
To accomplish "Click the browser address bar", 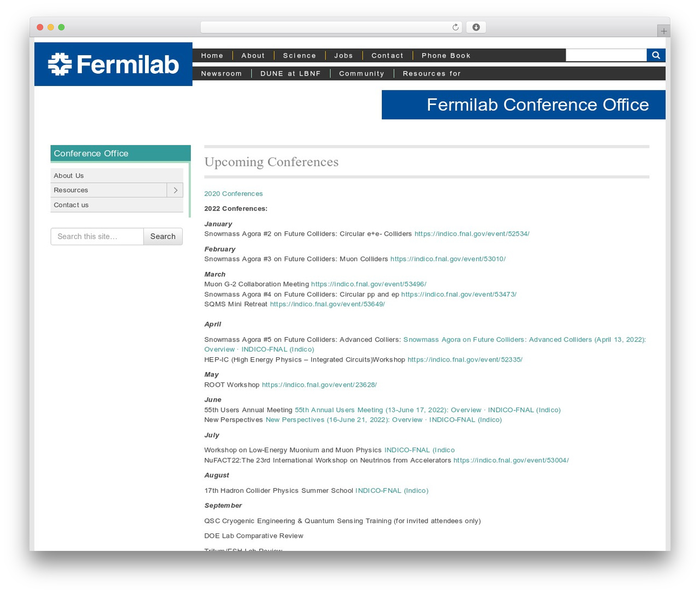I will 331,27.
